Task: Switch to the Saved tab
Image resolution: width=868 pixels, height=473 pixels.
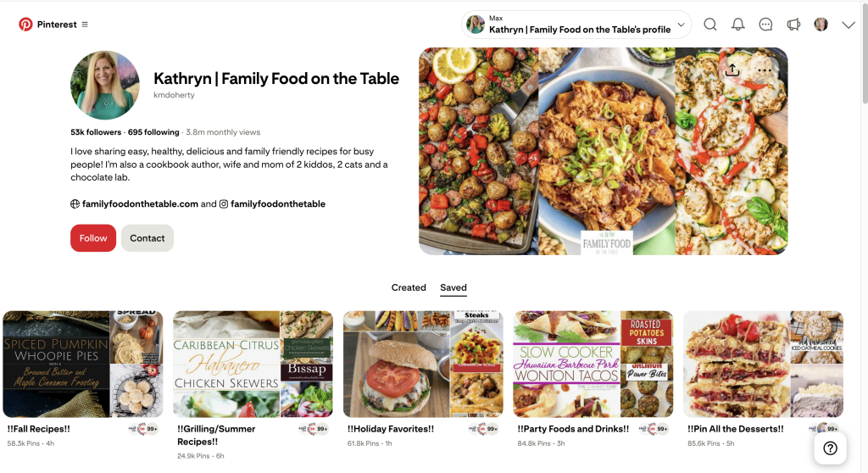Action: tap(453, 287)
